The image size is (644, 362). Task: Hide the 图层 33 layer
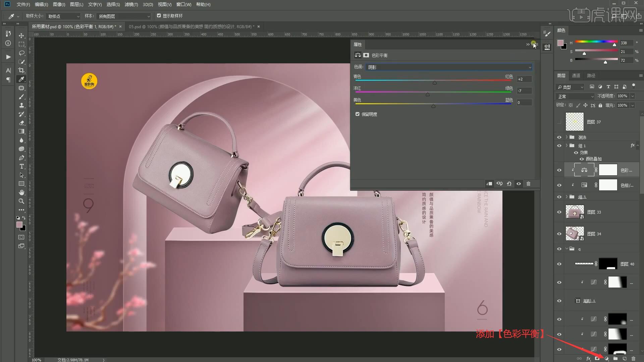[559, 212]
